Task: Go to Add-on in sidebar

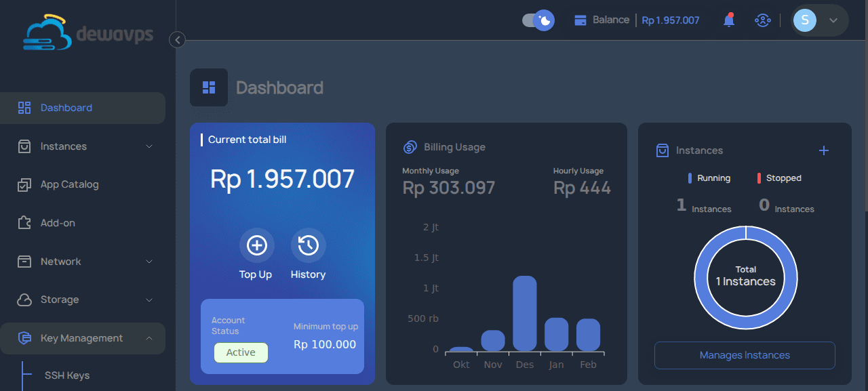Action: 58,223
